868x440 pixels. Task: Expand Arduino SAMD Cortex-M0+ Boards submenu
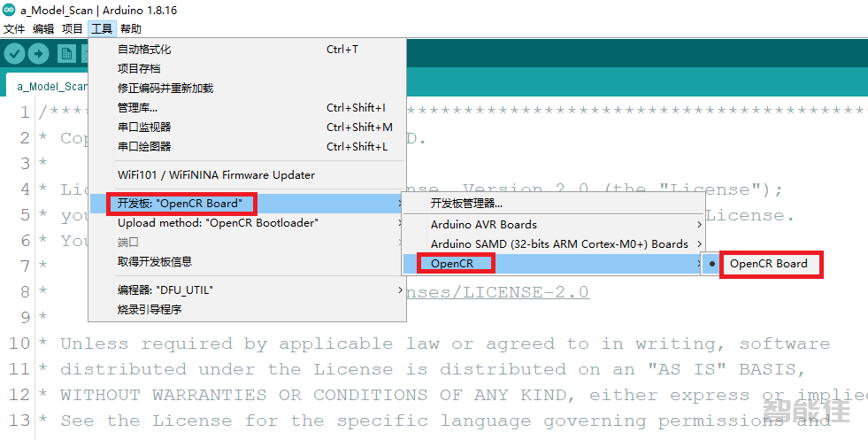click(559, 244)
